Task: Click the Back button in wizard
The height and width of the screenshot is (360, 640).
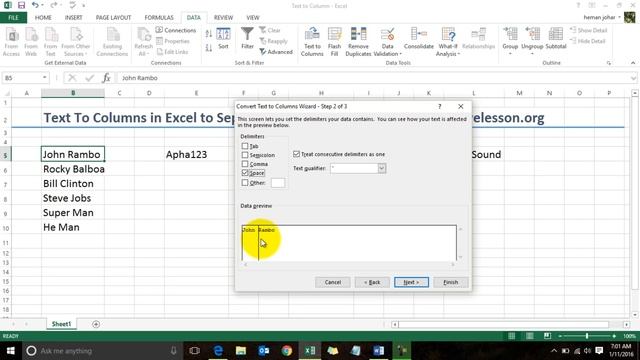Action: pyautogui.click(x=372, y=282)
